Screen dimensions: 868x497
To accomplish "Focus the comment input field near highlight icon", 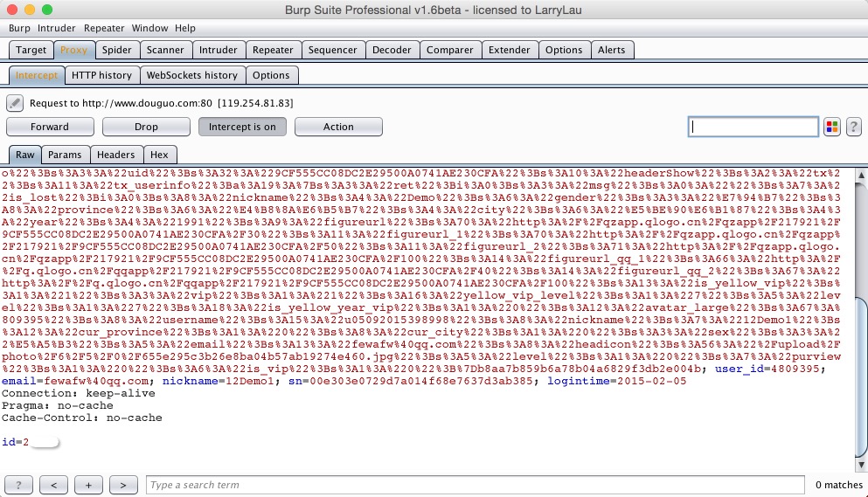I will click(753, 127).
